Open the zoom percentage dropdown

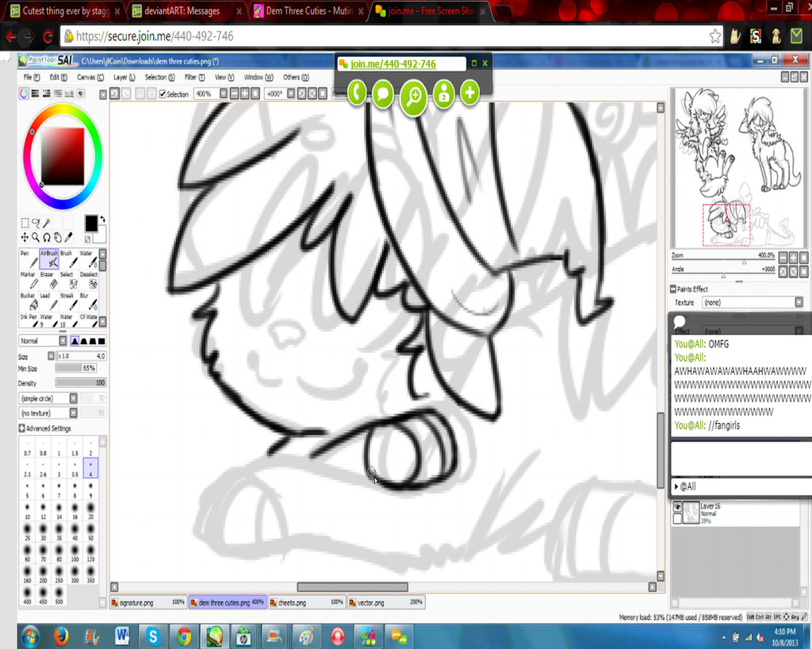pyautogui.click(x=223, y=94)
